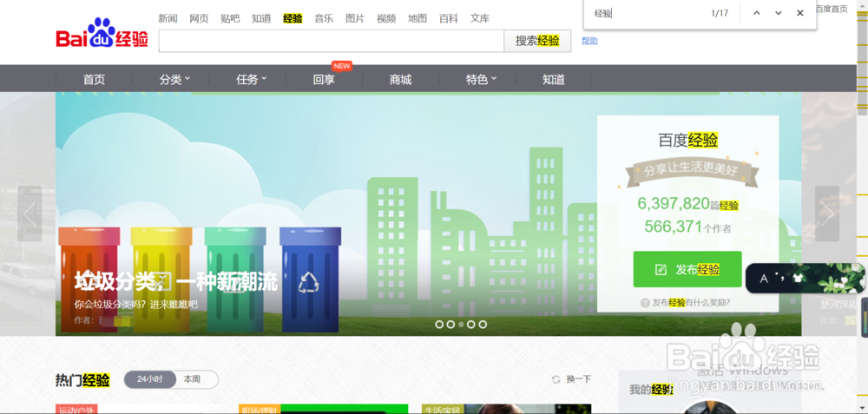Open the 百度首页 link
Viewport: 868px width, 414px height.
tap(832, 9)
